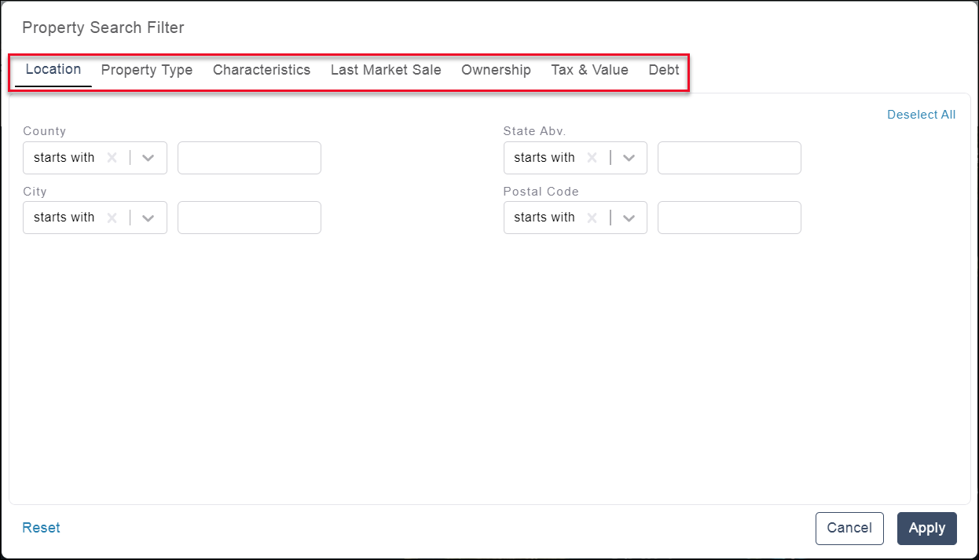Click the County value input field
979x560 pixels.
[249, 158]
